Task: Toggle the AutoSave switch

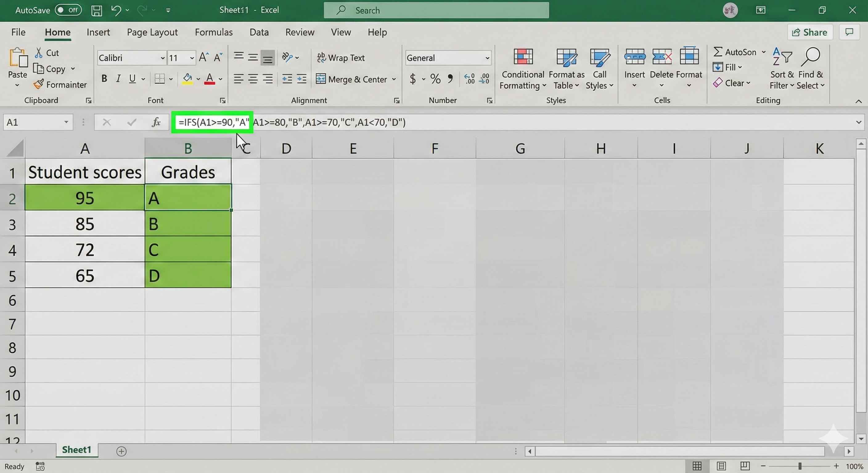Action: (x=68, y=10)
